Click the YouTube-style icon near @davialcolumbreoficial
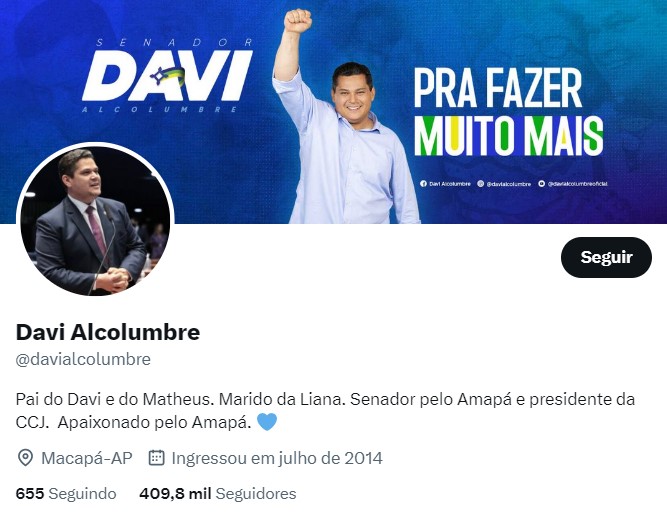 click(x=542, y=184)
